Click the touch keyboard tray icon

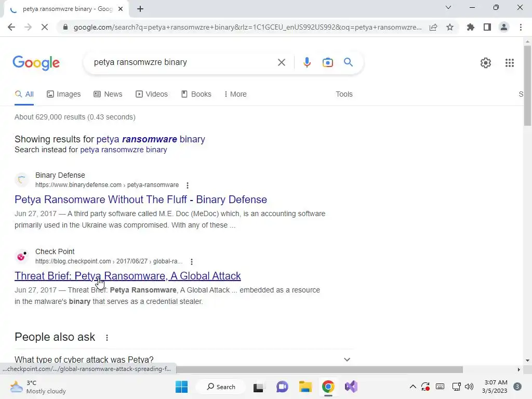(x=440, y=387)
